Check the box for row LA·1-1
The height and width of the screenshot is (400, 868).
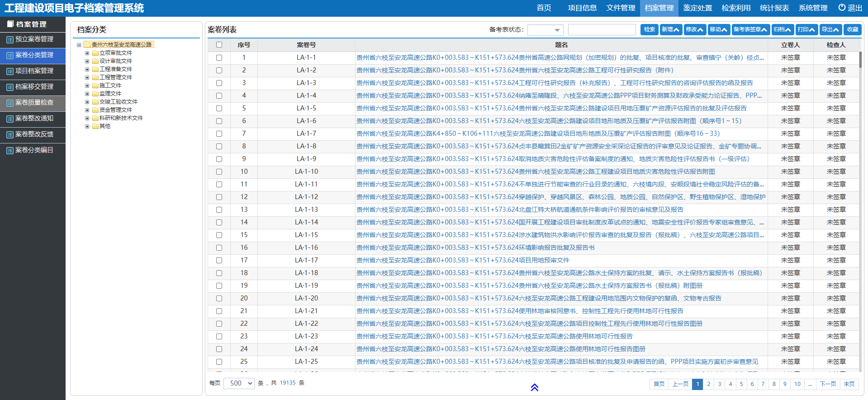click(x=219, y=57)
